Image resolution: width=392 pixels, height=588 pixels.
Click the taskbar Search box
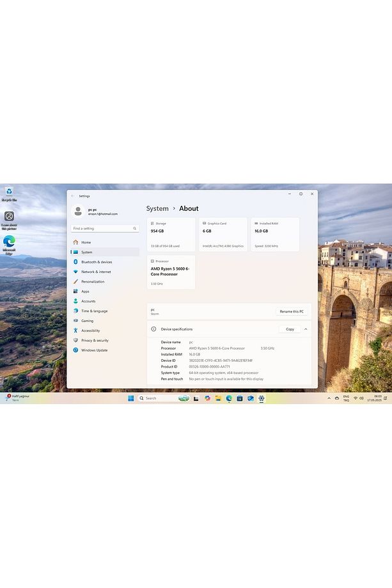point(164,398)
